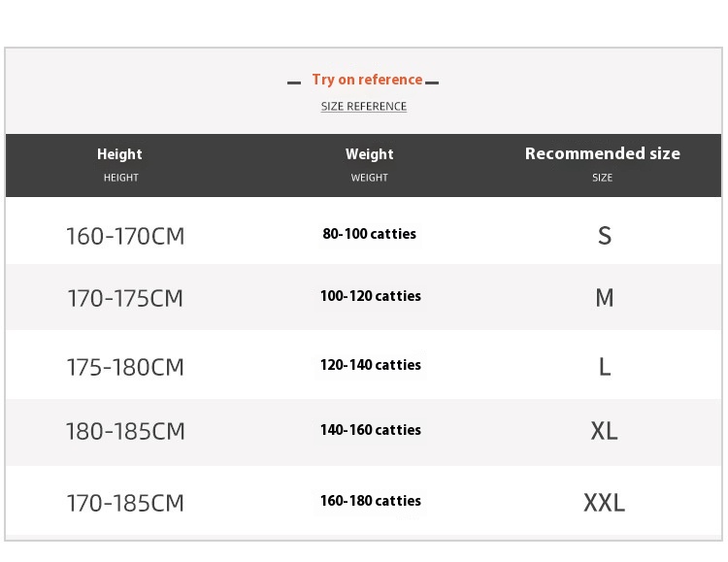Viewport: 728px width, 562px height.
Task: Click the 160-180 catties weight cell
Action: 371,501
